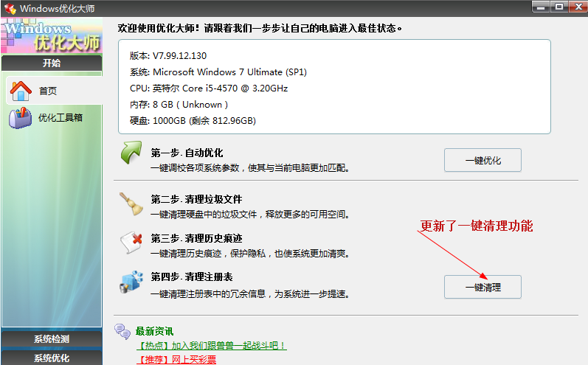The height and width of the screenshot is (365, 588).
Task: Open the 系统检测 sidebar section
Action: 52,339
